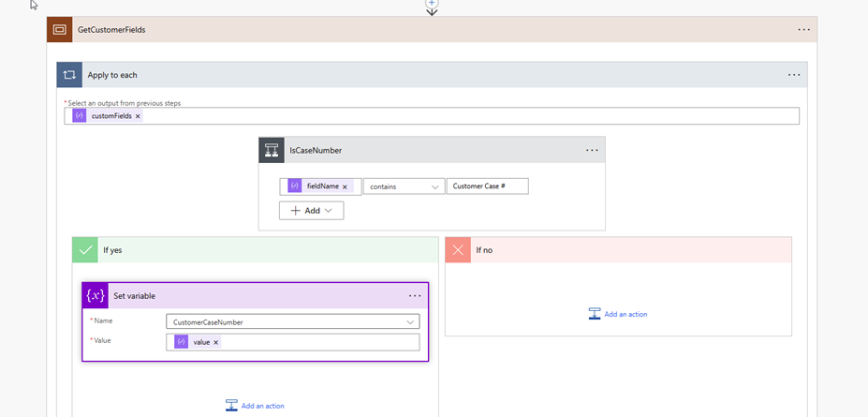Remove the fieldName token from condition

pyautogui.click(x=345, y=186)
